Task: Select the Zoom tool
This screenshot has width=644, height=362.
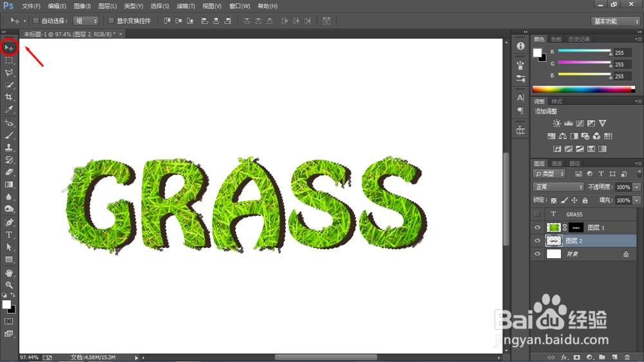Action: pyautogui.click(x=9, y=285)
